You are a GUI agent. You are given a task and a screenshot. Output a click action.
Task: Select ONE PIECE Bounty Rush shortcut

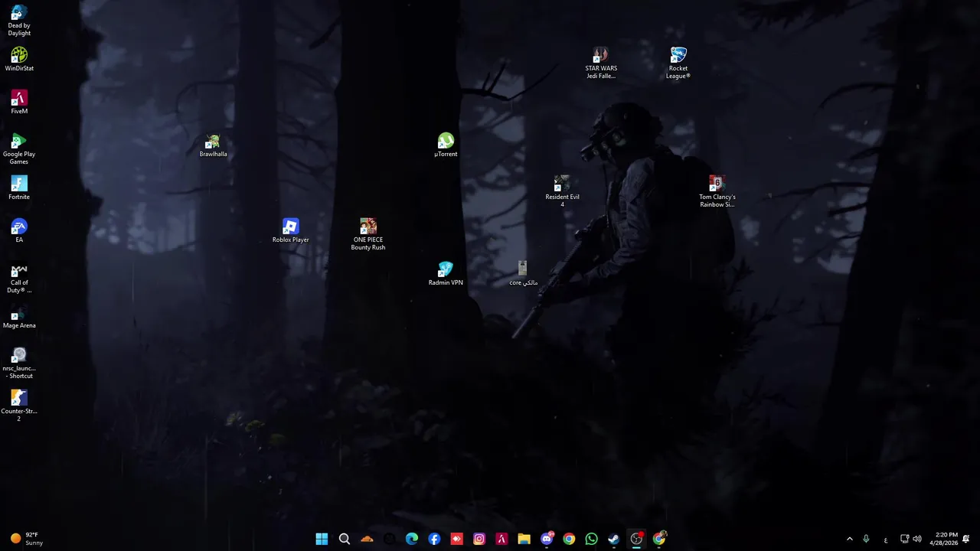pos(368,235)
